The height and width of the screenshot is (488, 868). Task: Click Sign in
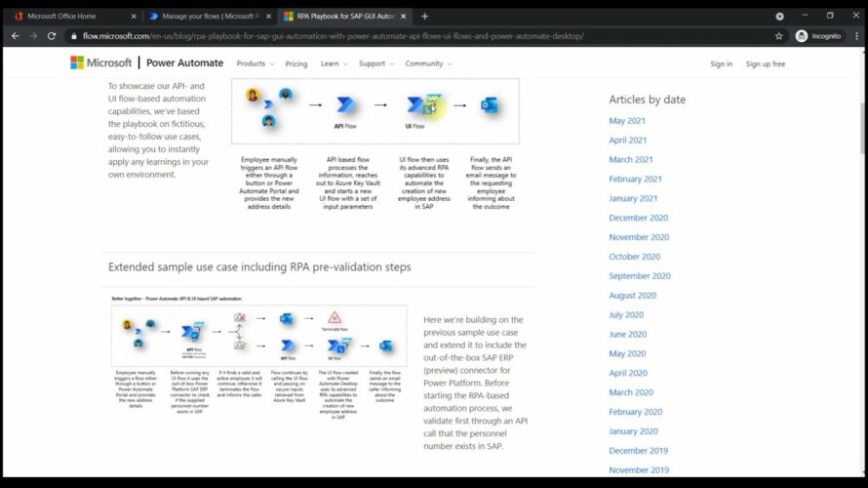coord(722,63)
